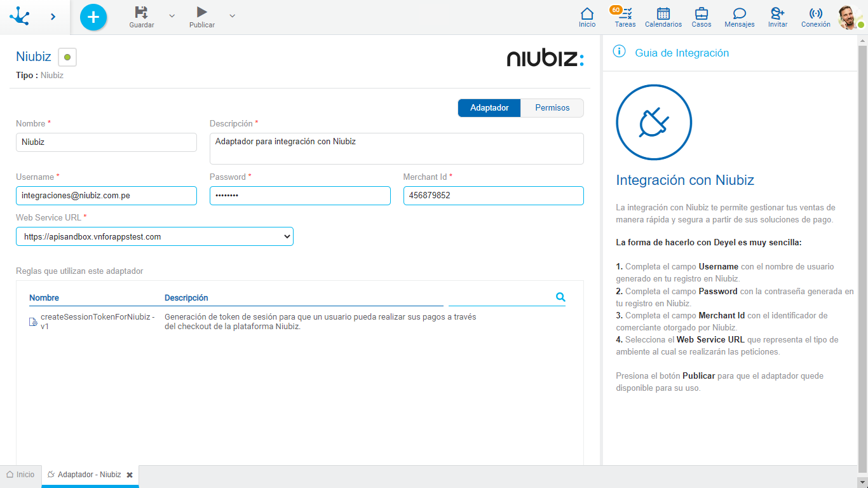Click the Publicar play icon

coord(202,12)
